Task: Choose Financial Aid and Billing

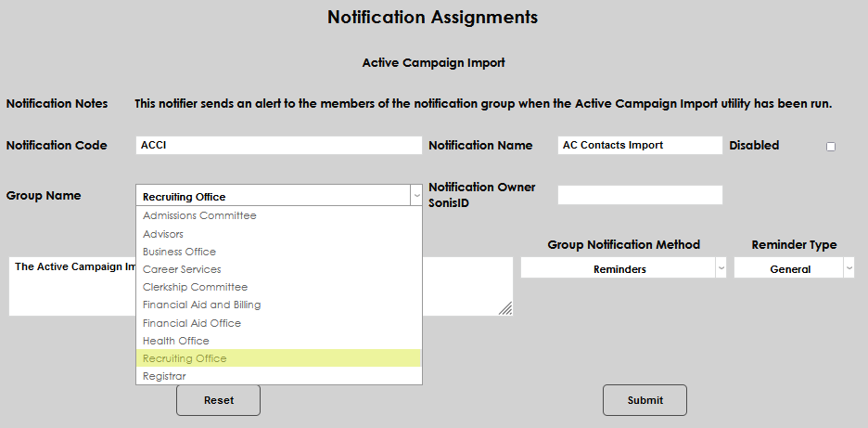Action: point(201,305)
